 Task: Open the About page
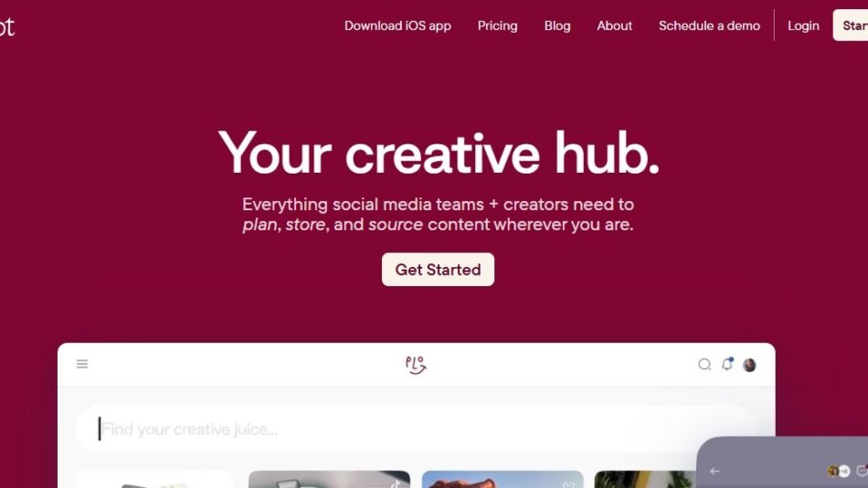[x=614, y=26]
